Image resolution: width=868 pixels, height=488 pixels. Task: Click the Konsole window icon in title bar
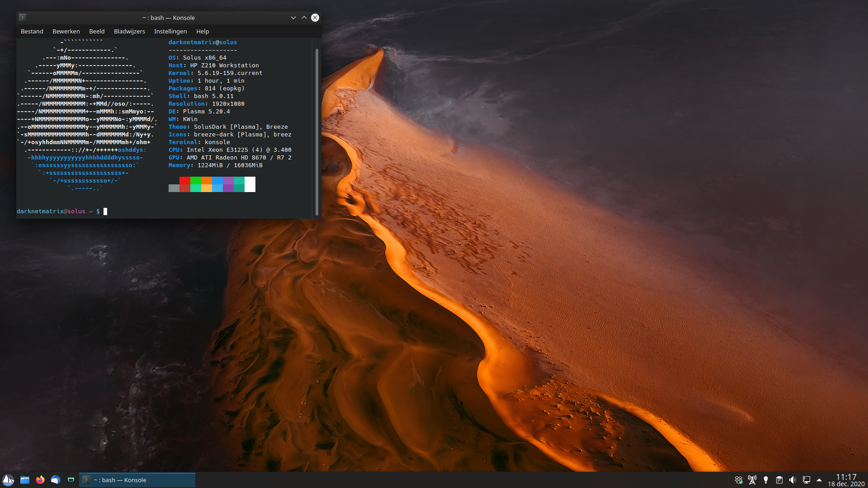point(23,18)
